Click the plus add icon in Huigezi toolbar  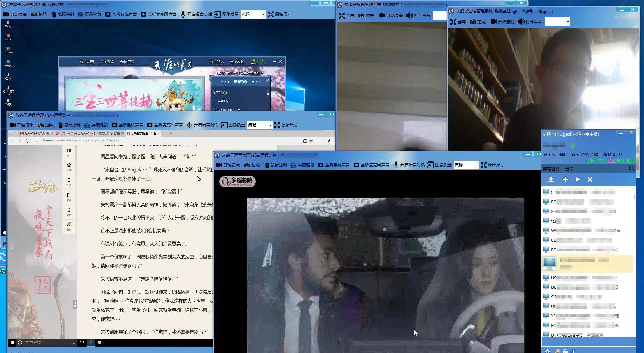click(x=565, y=180)
